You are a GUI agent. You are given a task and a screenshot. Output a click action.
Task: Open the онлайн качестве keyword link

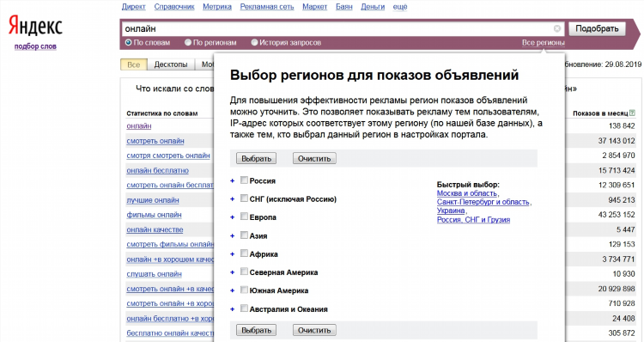tap(155, 229)
